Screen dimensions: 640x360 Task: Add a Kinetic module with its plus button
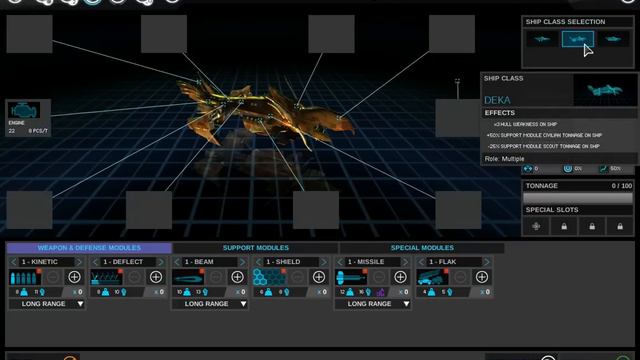tap(74, 277)
